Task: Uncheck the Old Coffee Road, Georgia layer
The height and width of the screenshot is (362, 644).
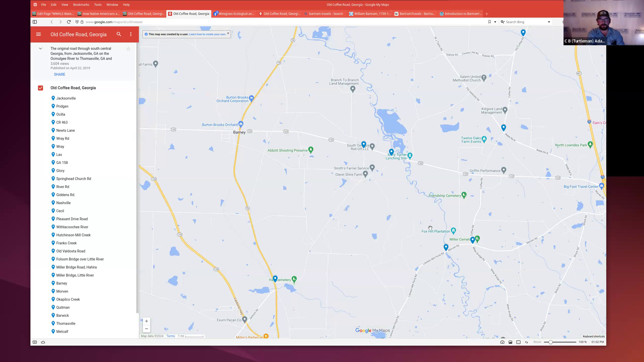Action: tap(41, 88)
